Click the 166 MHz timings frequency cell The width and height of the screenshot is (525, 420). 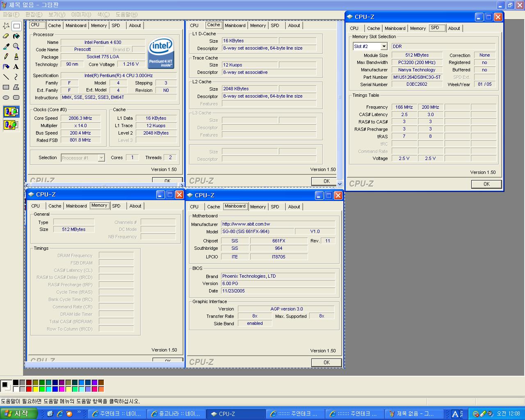coord(404,107)
